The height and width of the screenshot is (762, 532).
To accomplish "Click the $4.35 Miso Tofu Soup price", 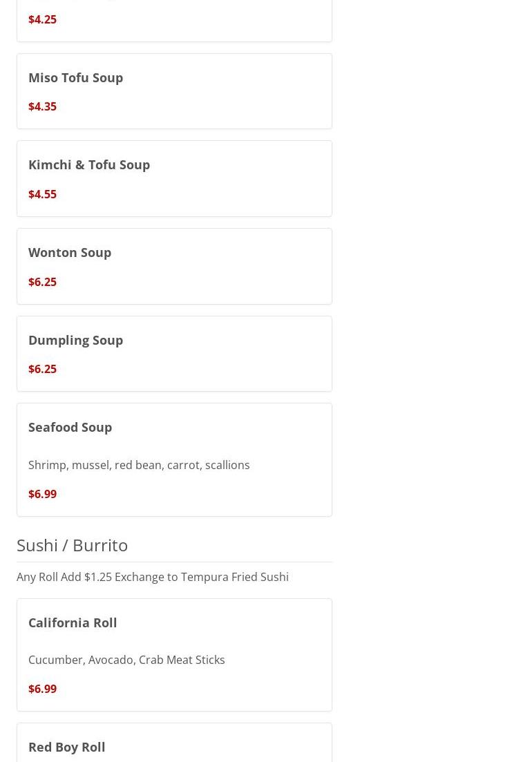I will [43, 106].
